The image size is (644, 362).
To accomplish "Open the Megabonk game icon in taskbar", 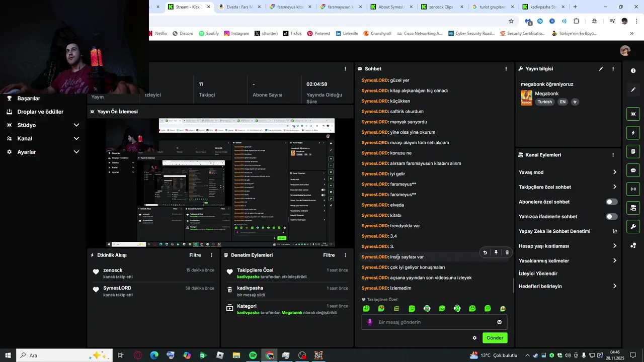I will tap(318, 355).
